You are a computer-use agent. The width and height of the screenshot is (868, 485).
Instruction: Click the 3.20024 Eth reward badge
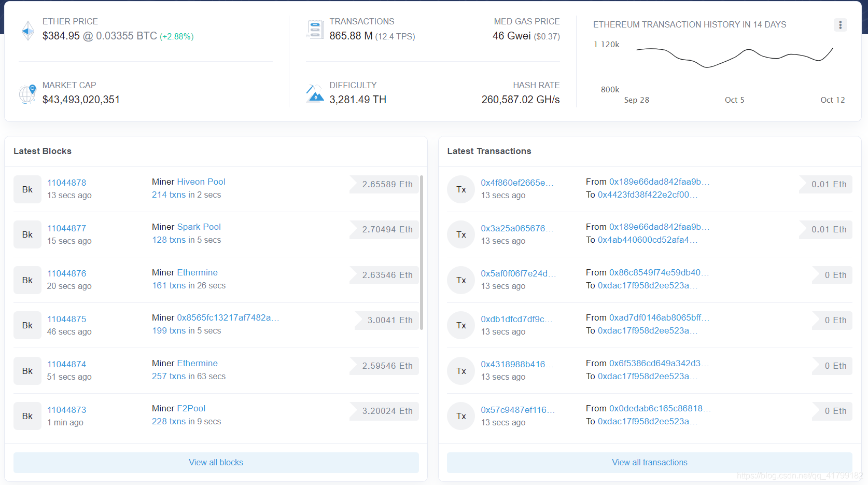[x=384, y=411]
